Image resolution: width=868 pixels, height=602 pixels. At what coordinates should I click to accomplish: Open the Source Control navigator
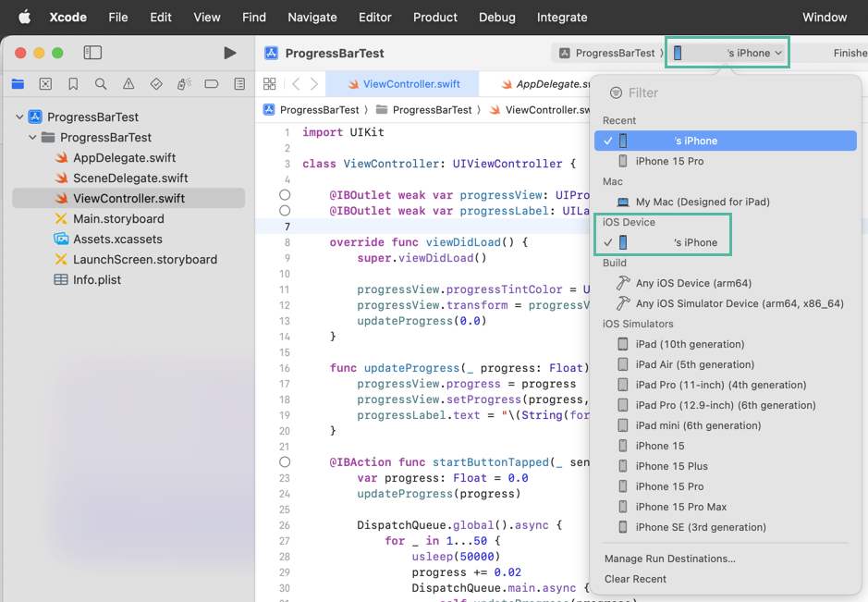click(45, 84)
